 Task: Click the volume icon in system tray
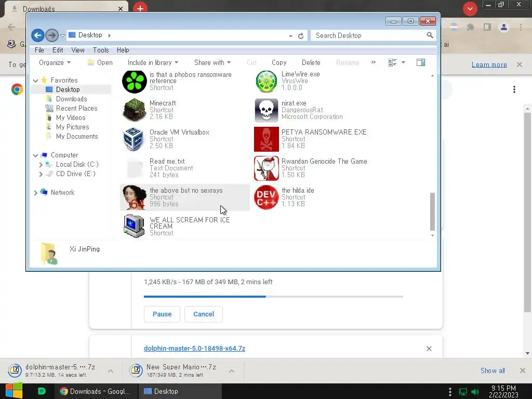(475, 392)
